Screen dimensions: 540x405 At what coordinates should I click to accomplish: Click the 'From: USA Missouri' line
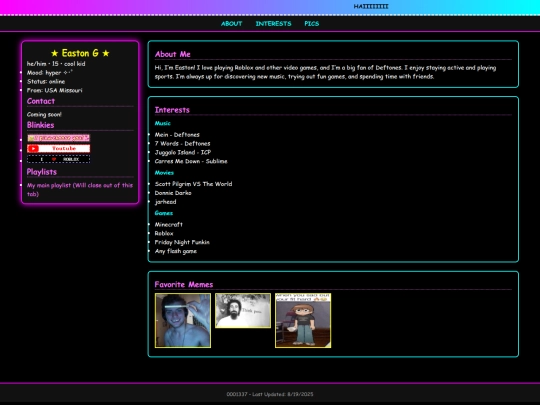(x=55, y=90)
